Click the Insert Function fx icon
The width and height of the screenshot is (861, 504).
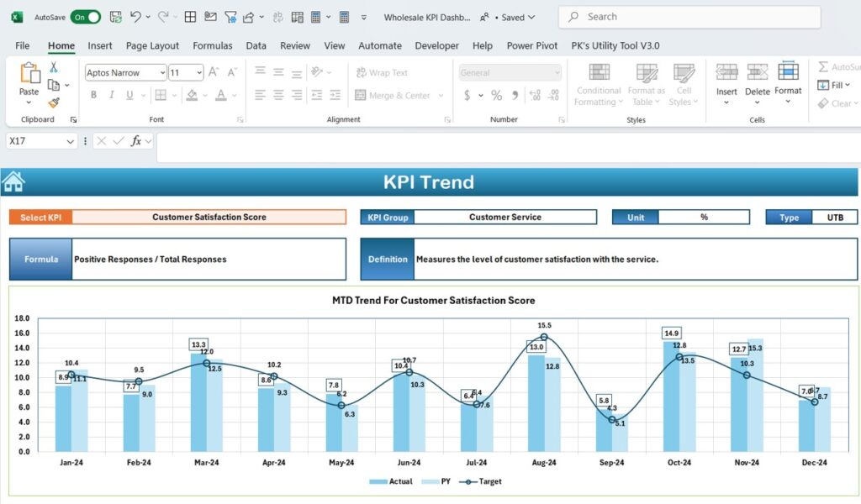point(135,141)
